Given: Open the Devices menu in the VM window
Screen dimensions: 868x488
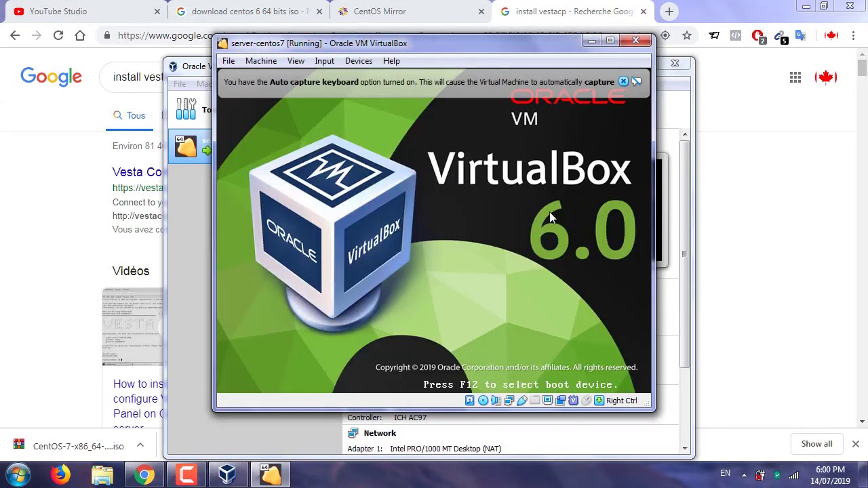Looking at the screenshot, I should [x=359, y=61].
